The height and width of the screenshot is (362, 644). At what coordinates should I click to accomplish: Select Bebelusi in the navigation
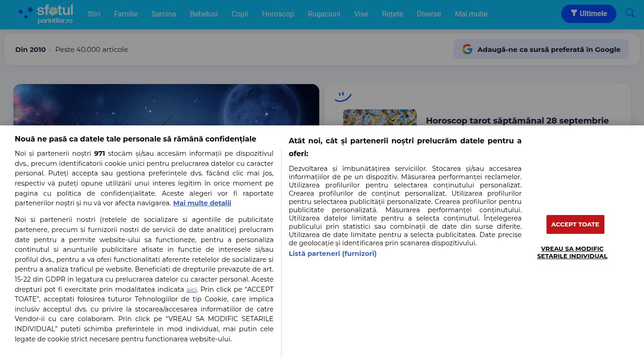[204, 14]
